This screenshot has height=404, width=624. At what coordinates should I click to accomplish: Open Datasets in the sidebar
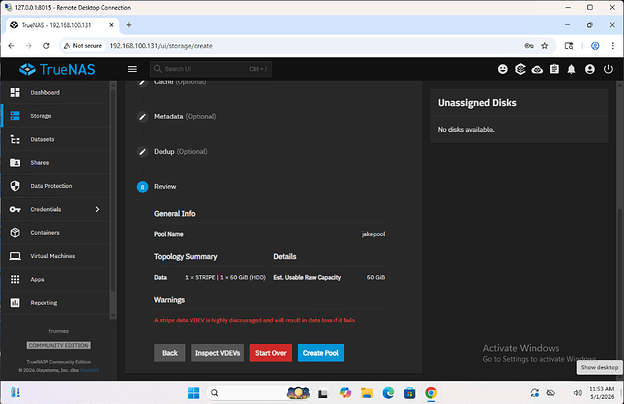click(56, 139)
